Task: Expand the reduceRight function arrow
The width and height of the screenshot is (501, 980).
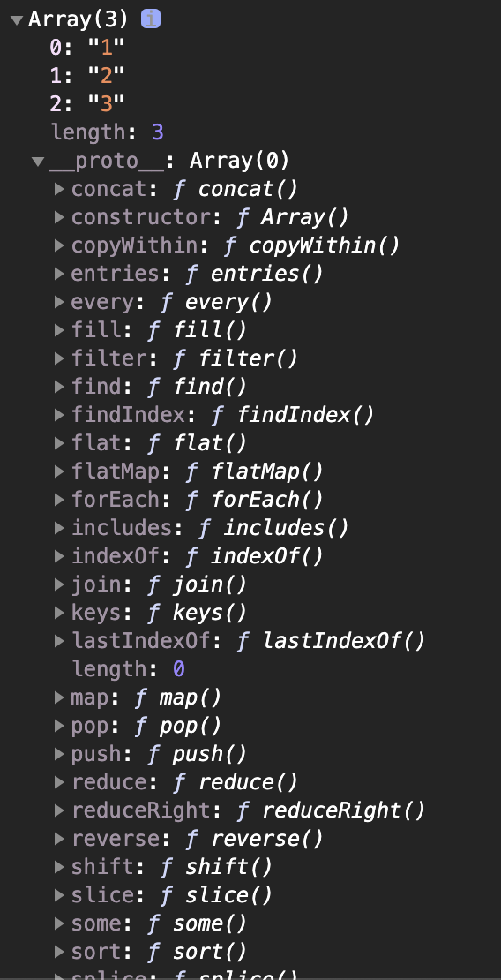Action: (59, 810)
